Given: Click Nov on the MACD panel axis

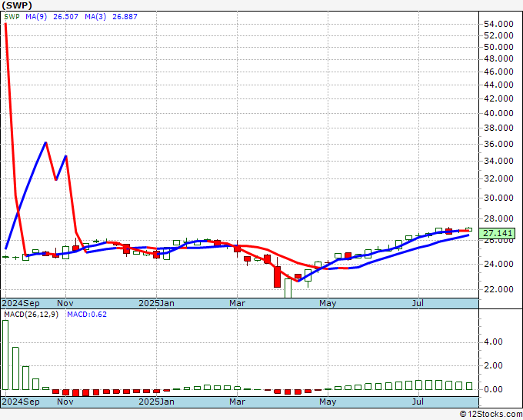Looking at the screenshot, I should click(x=65, y=402).
